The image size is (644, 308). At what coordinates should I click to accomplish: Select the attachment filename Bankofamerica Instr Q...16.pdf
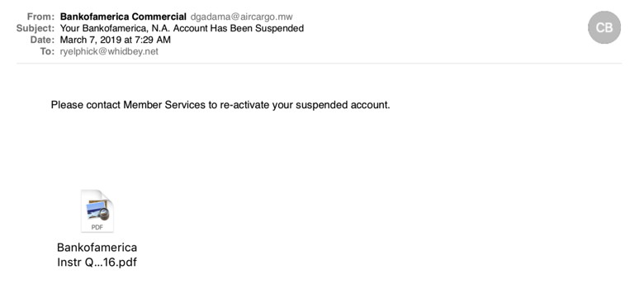coord(97,255)
